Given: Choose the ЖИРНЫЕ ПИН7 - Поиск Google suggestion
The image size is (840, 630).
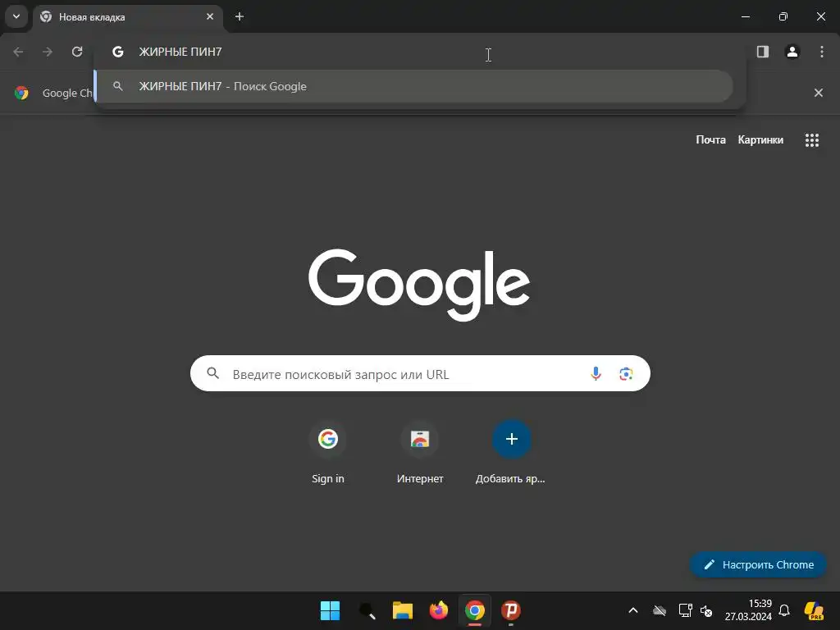Looking at the screenshot, I should point(413,86).
